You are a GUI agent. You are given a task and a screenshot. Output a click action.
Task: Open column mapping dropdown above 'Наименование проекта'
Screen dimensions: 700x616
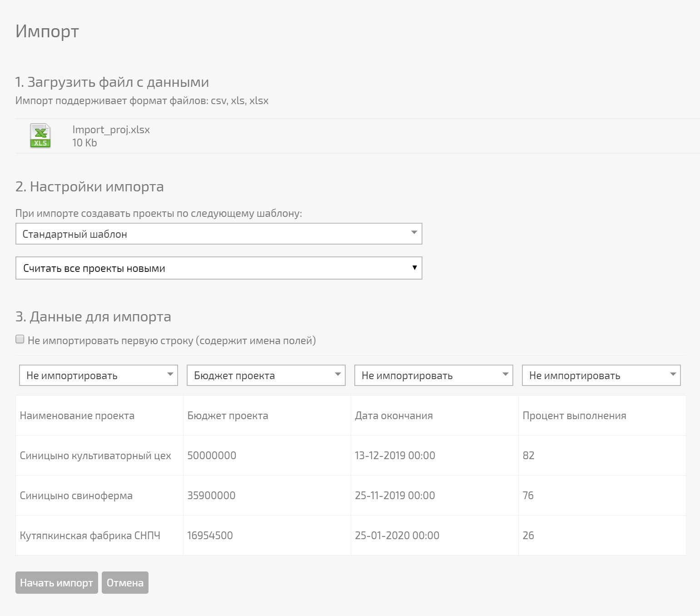99,376
